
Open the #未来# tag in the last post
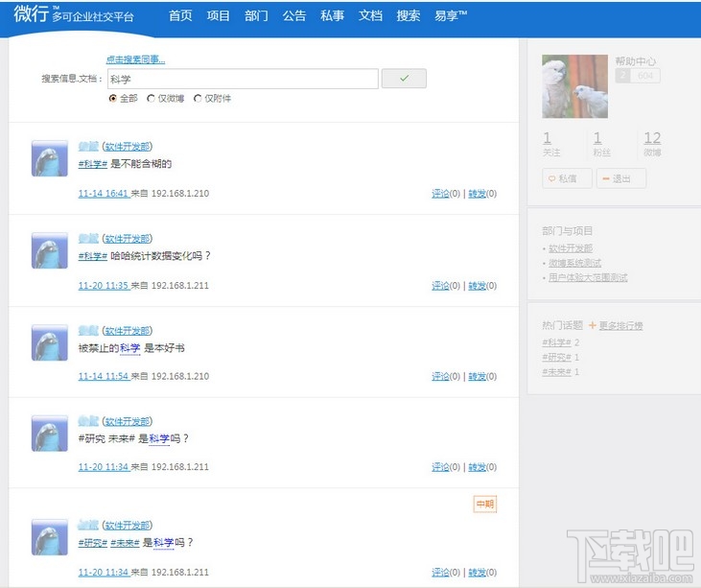click(x=125, y=543)
